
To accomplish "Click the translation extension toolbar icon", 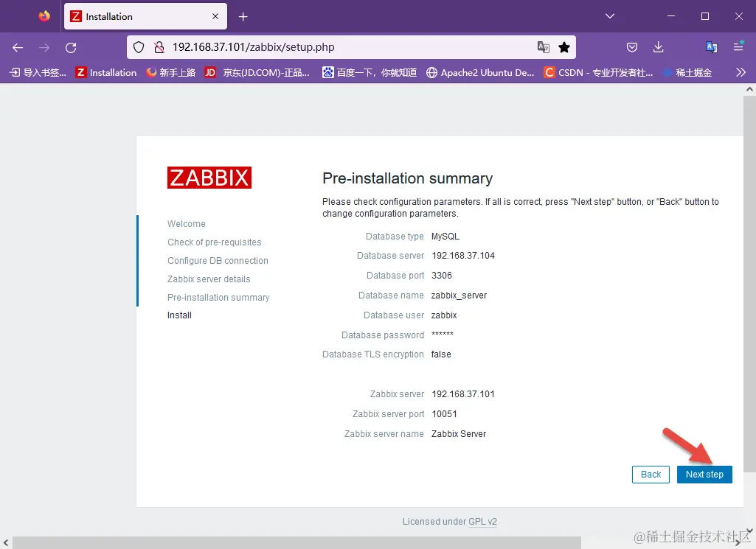I will click(x=711, y=47).
